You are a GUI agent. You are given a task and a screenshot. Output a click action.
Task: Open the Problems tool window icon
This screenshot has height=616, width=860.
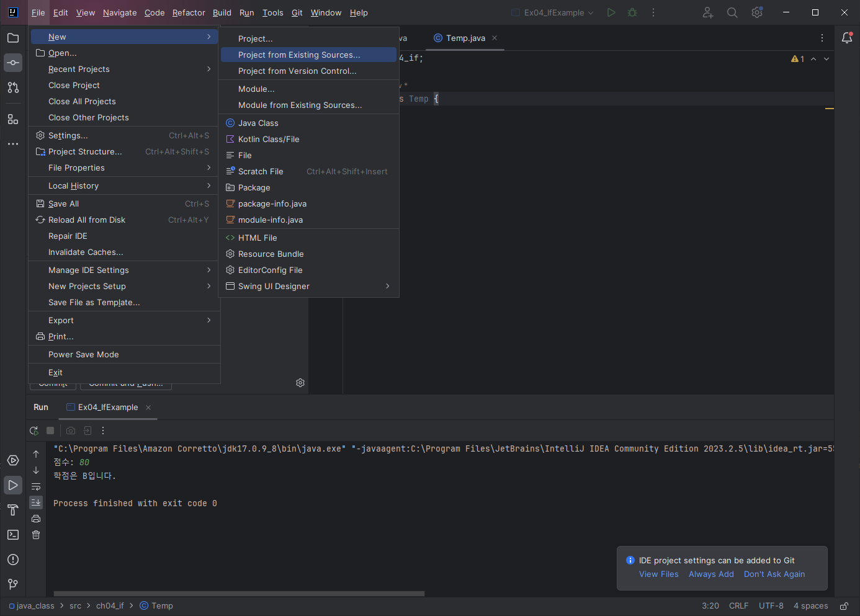pos(13,560)
